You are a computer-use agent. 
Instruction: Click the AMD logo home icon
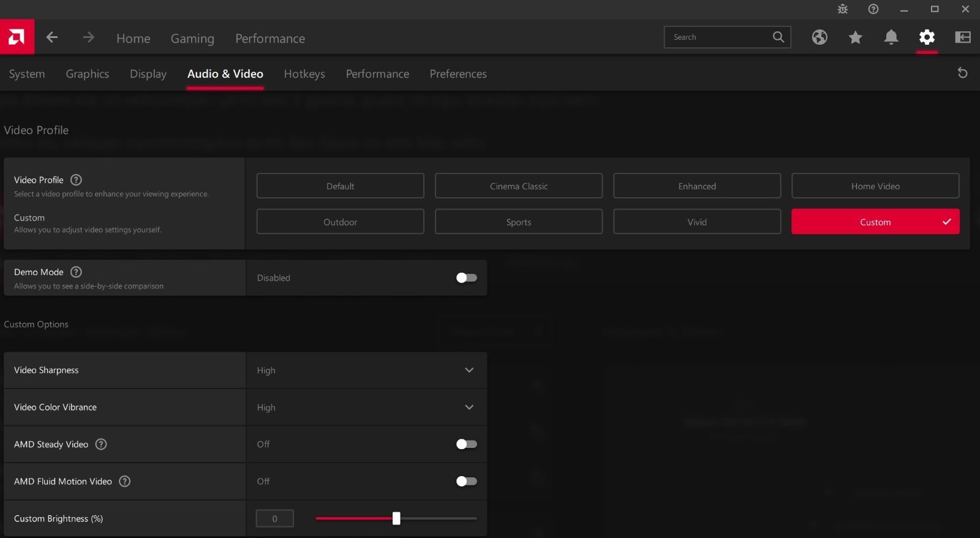(x=17, y=37)
